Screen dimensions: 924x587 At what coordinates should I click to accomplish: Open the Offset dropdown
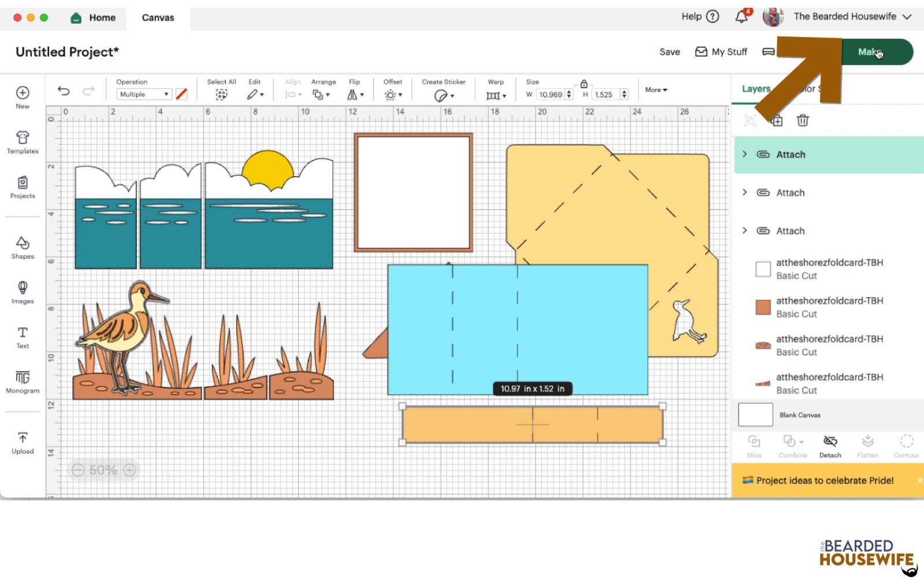click(x=393, y=95)
